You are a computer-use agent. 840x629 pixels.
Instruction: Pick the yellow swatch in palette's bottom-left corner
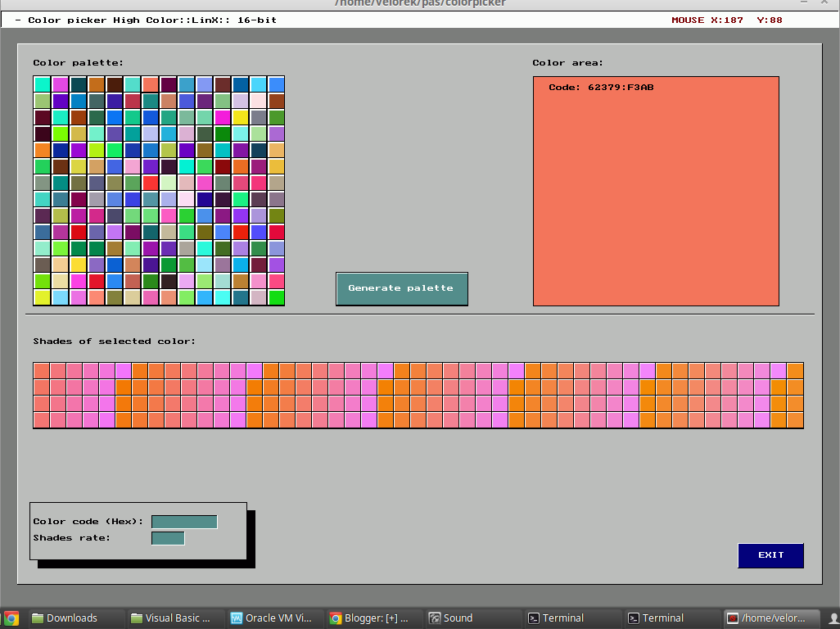(43, 297)
